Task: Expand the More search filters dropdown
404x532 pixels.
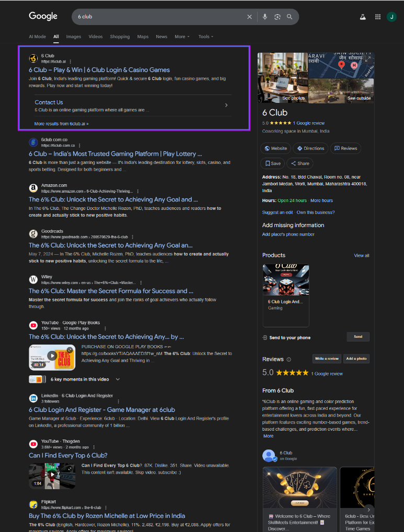Action: 182,37
